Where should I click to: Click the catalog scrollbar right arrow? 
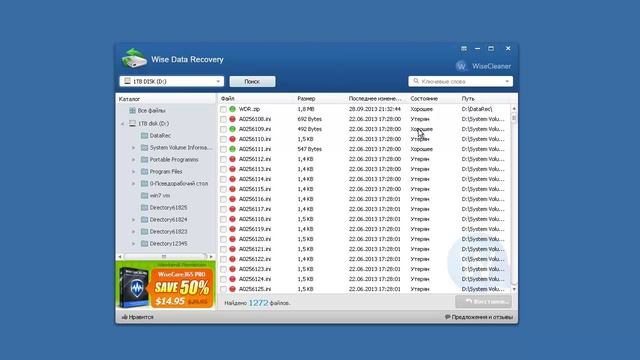(211, 256)
